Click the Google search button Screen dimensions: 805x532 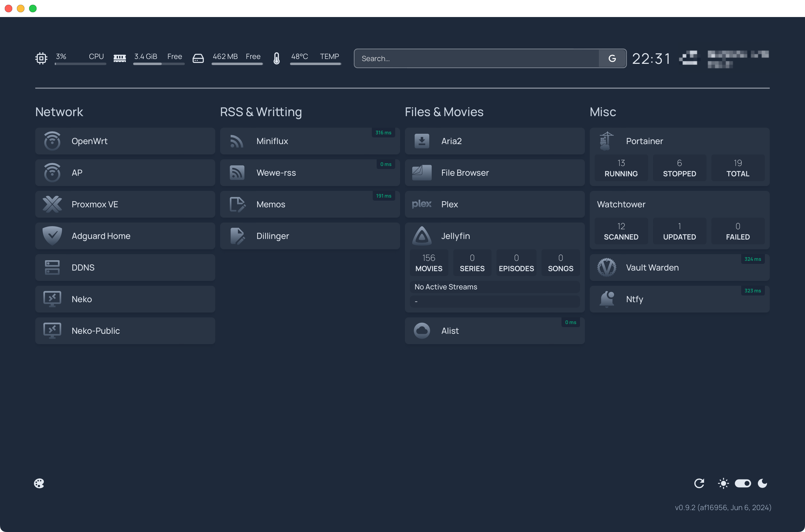tap(612, 58)
